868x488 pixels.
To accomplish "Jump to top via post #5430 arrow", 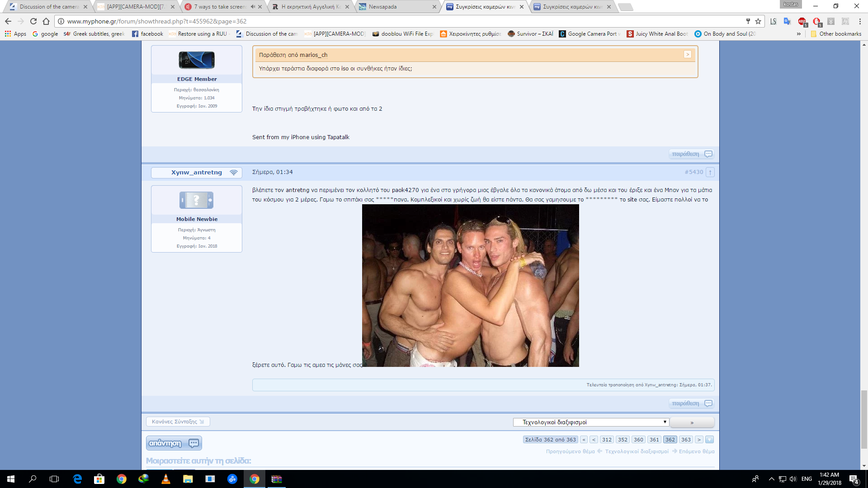I will point(710,172).
